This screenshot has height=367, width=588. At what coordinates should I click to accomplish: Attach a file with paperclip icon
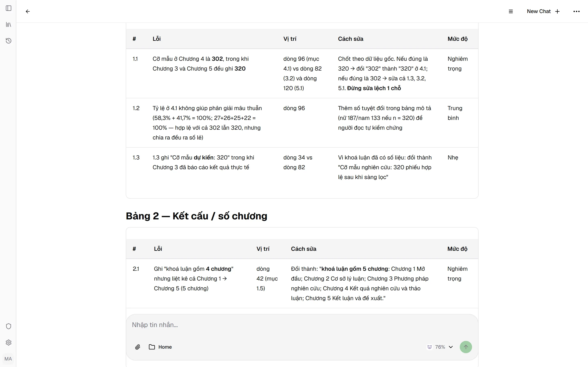138,347
